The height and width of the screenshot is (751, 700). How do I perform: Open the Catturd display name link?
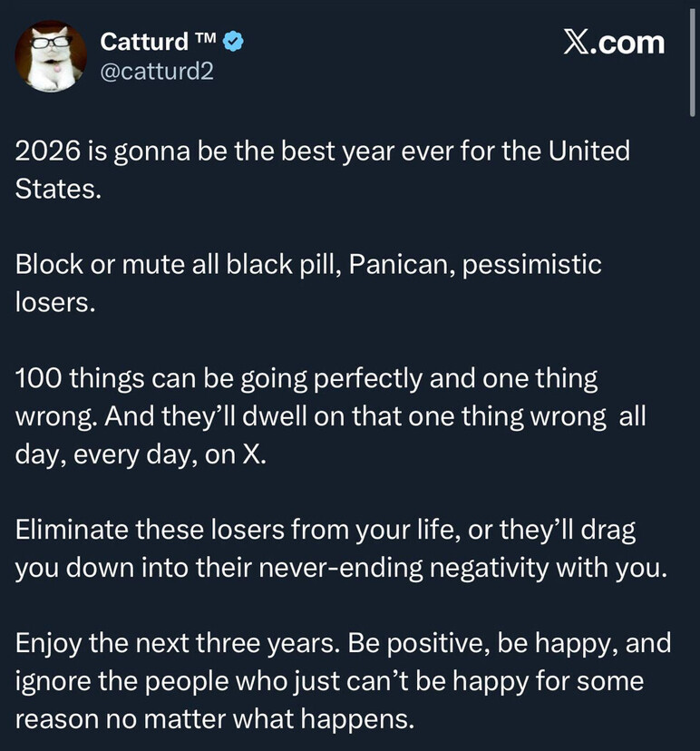pyautogui.click(x=144, y=41)
